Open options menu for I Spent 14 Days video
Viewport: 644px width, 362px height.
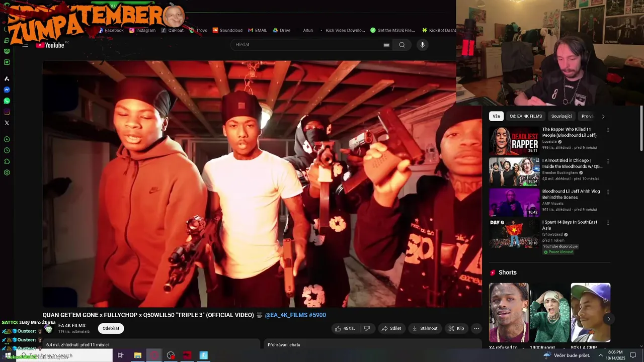click(608, 223)
